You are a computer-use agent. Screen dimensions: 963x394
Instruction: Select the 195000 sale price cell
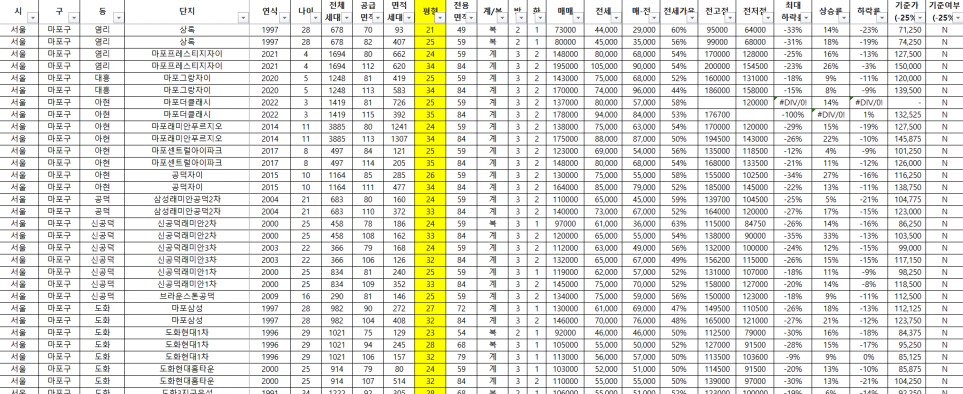(565, 66)
